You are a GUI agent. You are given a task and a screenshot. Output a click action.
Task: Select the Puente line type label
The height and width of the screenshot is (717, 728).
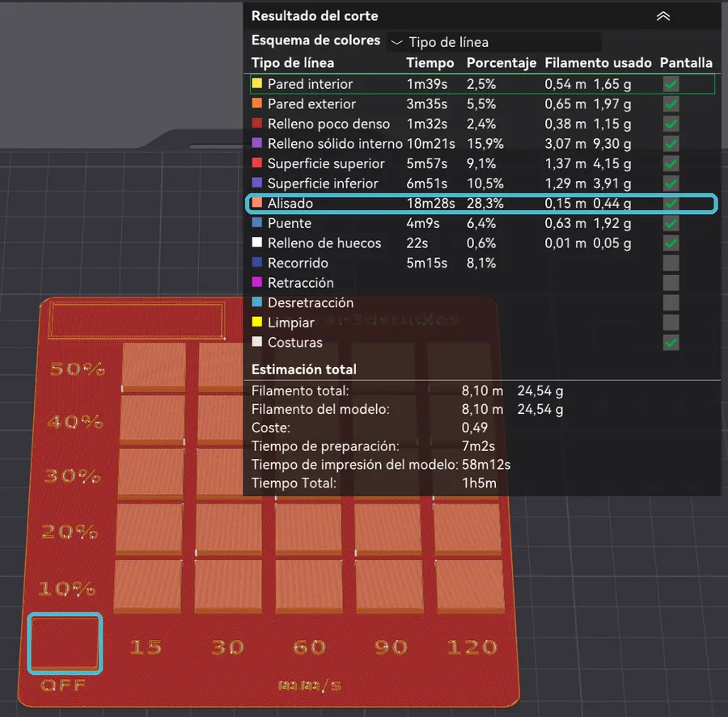290,223
